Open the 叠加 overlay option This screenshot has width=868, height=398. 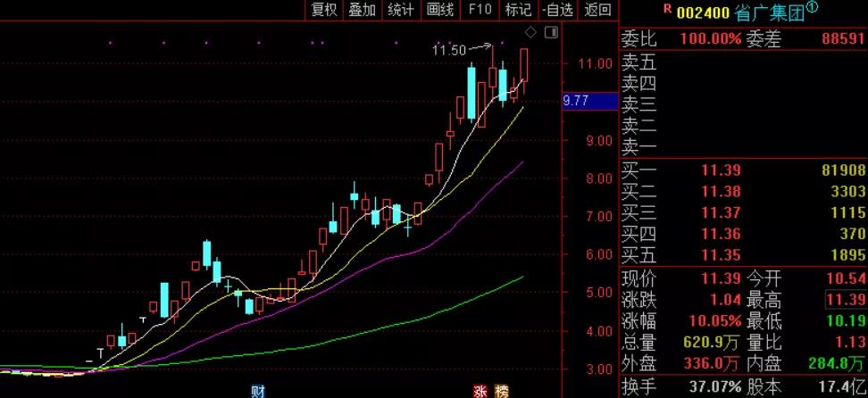[363, 10]
